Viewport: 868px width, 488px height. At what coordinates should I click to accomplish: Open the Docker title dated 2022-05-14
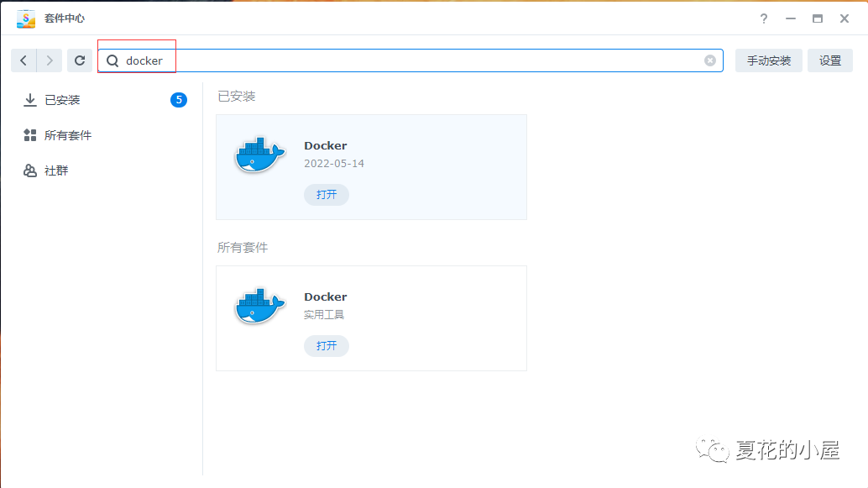click(326, 145)
